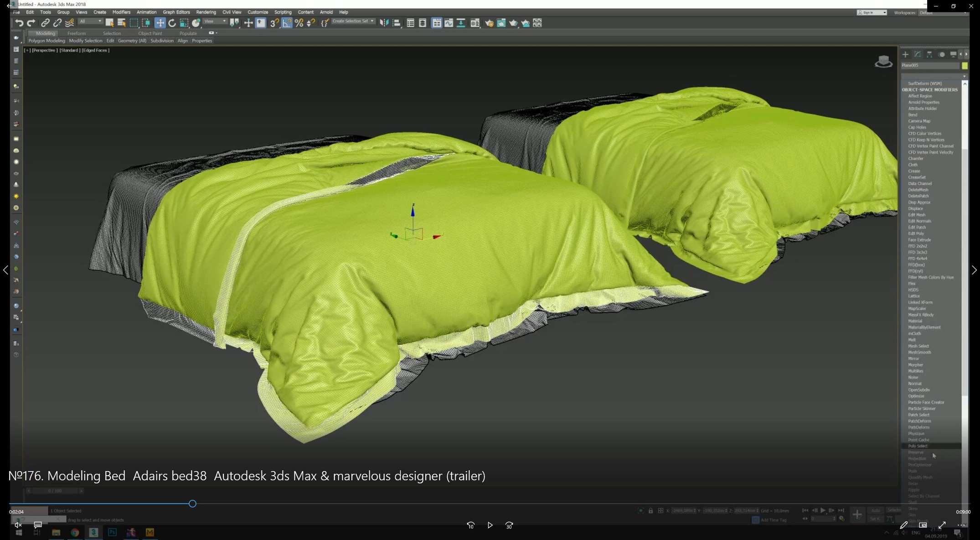
Task: Choose the Poly Select modifier from the list
Action: [x=918, y=446]
